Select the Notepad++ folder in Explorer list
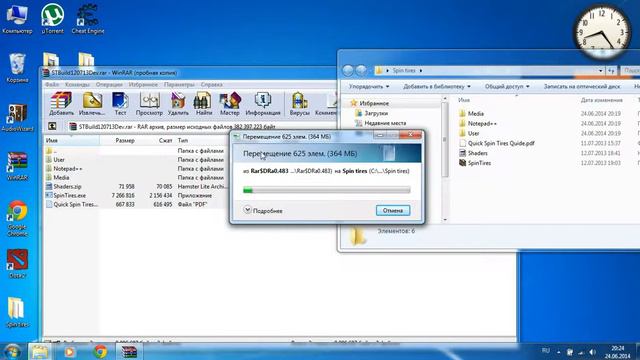This screenshot has width=640, height=360. [x=478, y=123]
